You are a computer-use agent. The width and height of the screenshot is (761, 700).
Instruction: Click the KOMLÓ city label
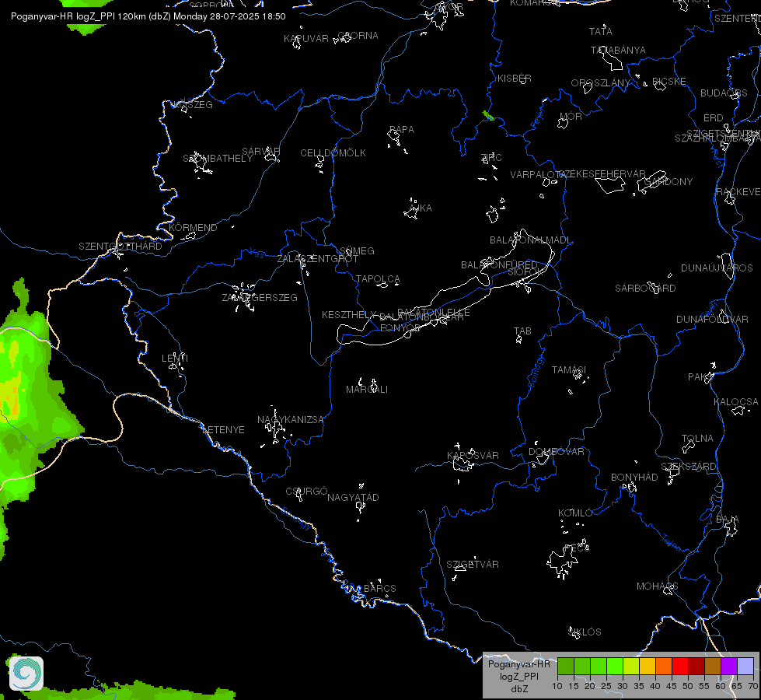point(575,513)
